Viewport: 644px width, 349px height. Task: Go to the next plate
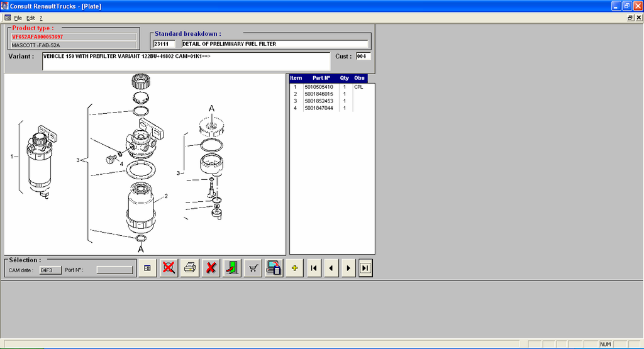[348, 268]
